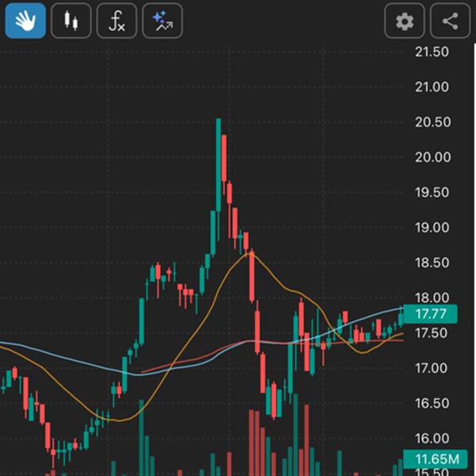Click the 20.00 price axis label

432,157
